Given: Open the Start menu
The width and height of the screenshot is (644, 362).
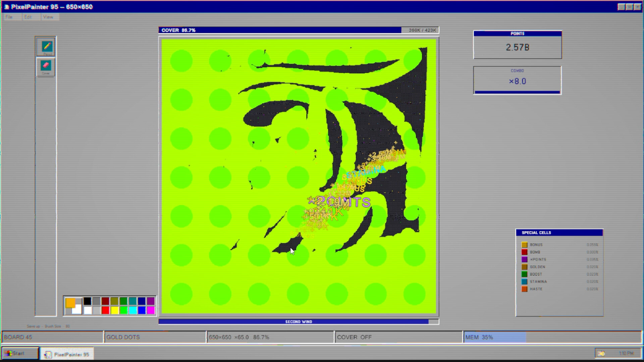Looking at the screenshot, I should [x=20, y=353].
